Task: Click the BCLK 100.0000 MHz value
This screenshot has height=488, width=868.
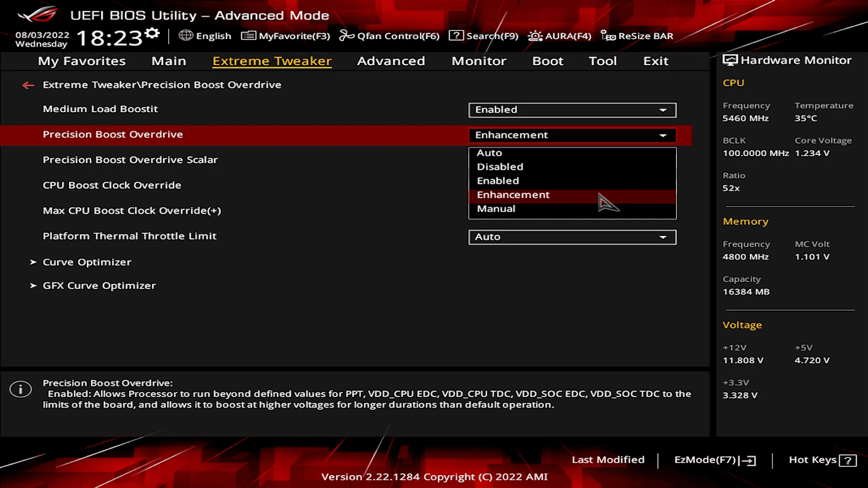Action: coord(756,153)
